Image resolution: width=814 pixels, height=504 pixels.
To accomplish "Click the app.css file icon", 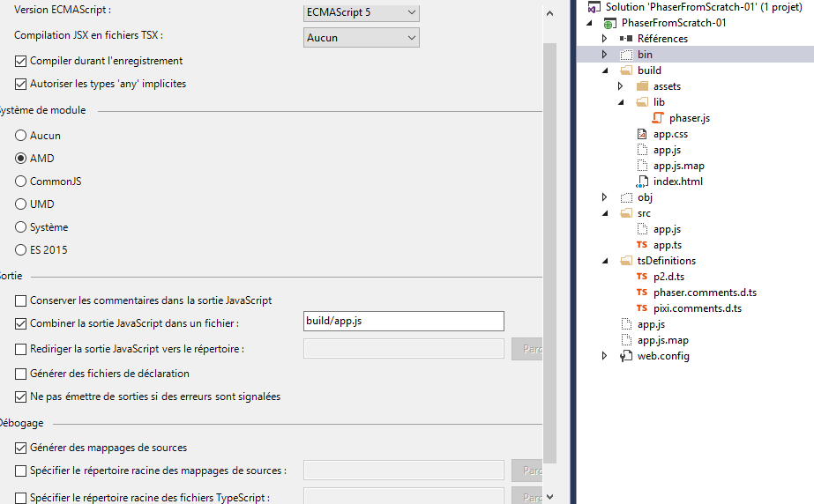I will click(x=642, y=134).
